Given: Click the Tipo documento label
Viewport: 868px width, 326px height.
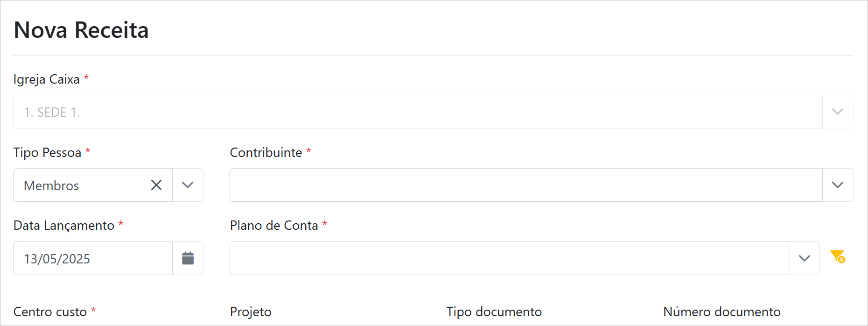Looking at the screenshot, I should (x=494, y=312).
